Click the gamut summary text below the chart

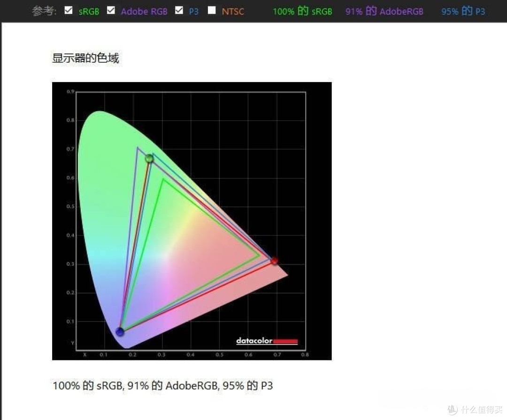pyautogui.click(x=162, y=386)
